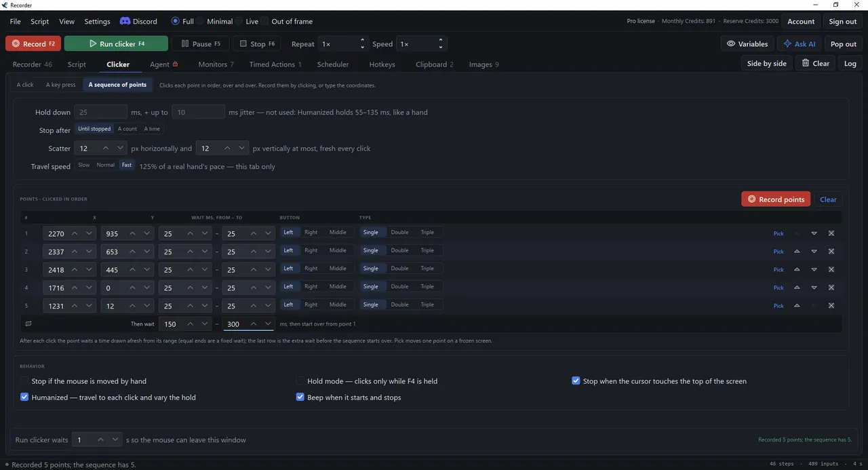
Task: Open the Script menu
Action: 40,21
